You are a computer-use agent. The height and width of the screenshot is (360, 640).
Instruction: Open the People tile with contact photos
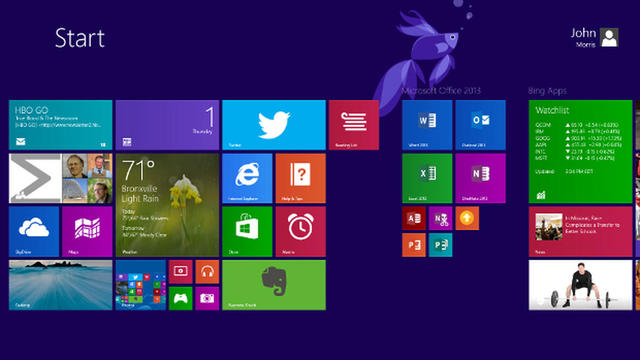(60, 178)
